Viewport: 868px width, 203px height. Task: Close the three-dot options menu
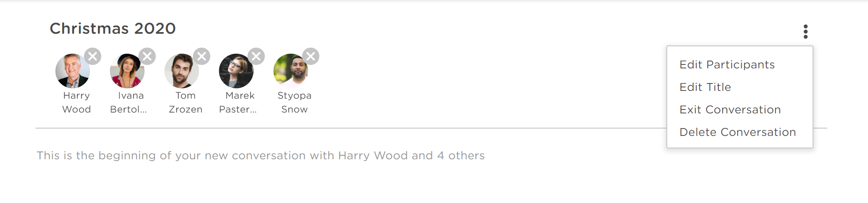coord(805,32)
